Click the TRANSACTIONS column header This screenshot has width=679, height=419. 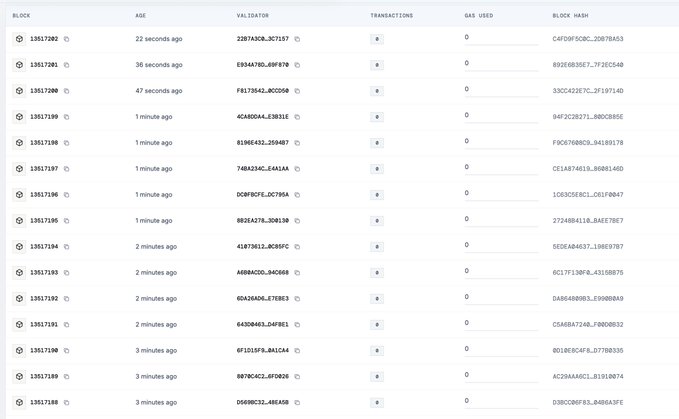(x=391, y=16)
